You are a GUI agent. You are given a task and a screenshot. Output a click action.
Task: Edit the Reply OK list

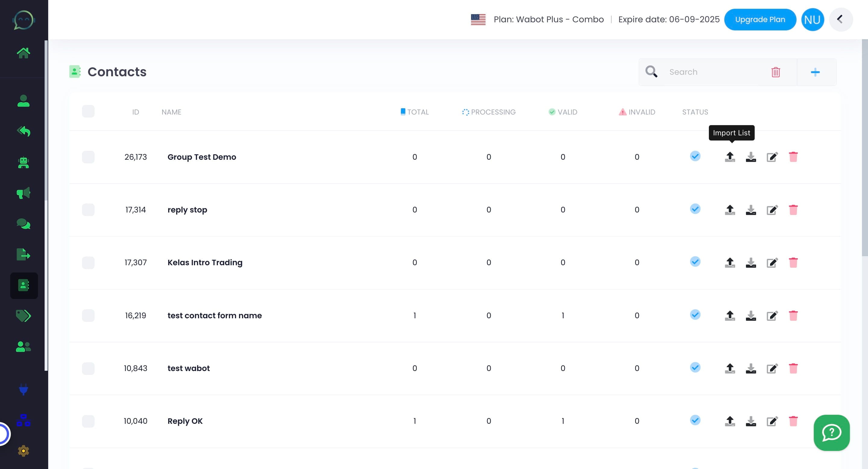772,421
